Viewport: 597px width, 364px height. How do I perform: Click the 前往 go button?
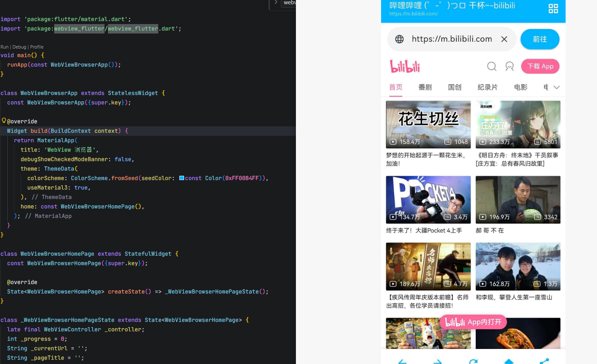540,39
